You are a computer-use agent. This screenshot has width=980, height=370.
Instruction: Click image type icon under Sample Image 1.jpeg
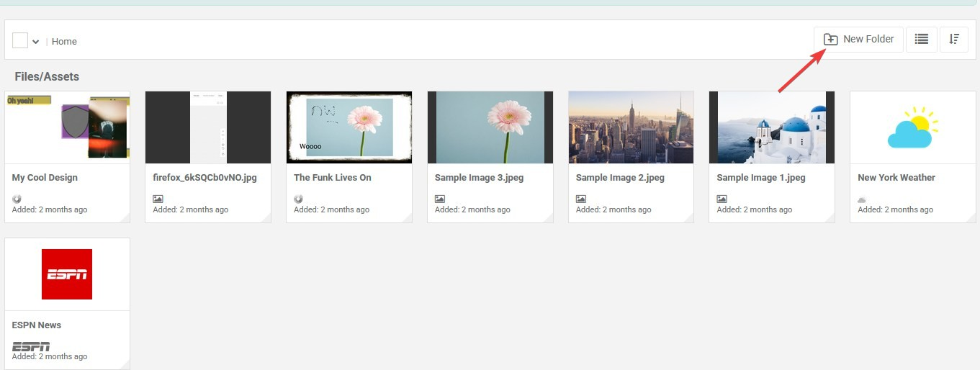[x=722, y=199]
